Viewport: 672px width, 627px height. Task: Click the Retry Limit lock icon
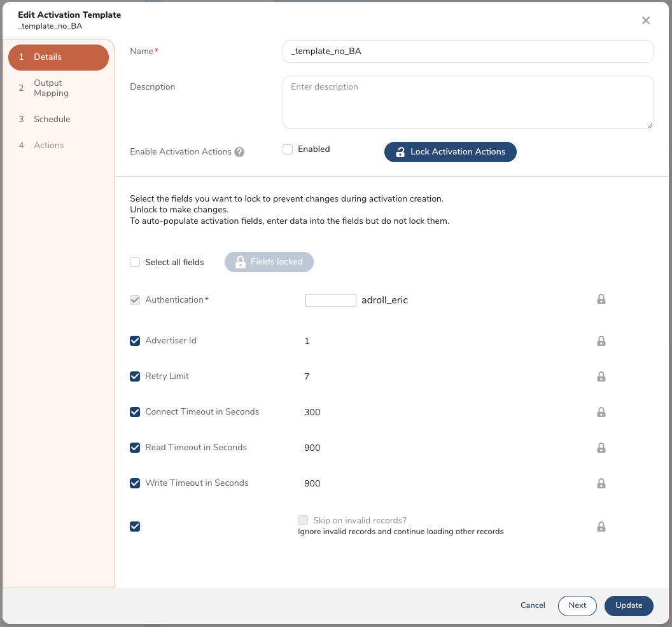601,376
